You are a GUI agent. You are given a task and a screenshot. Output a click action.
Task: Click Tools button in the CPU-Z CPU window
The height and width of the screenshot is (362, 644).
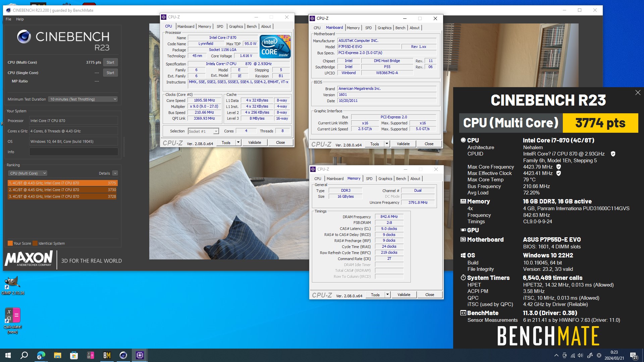(226, 142)
